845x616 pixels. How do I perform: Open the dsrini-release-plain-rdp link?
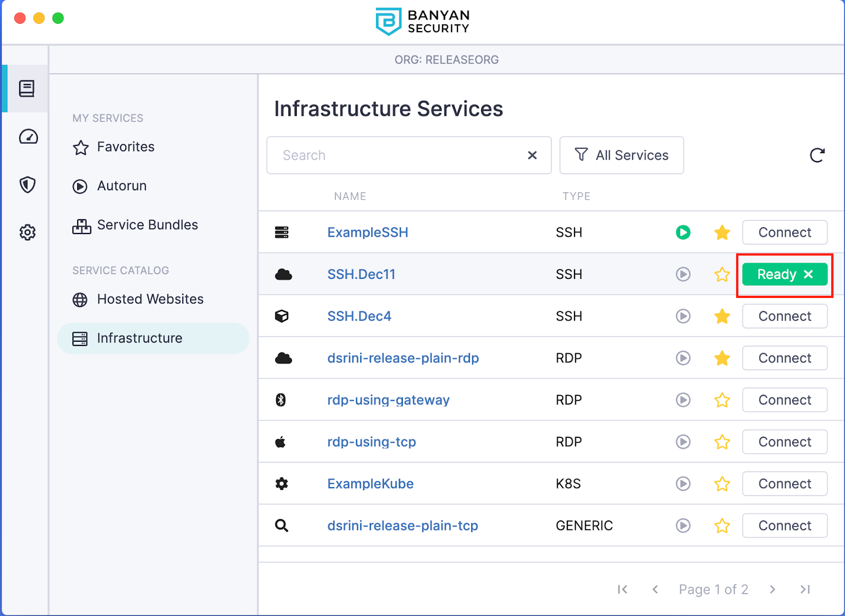[x=403, y=358]
